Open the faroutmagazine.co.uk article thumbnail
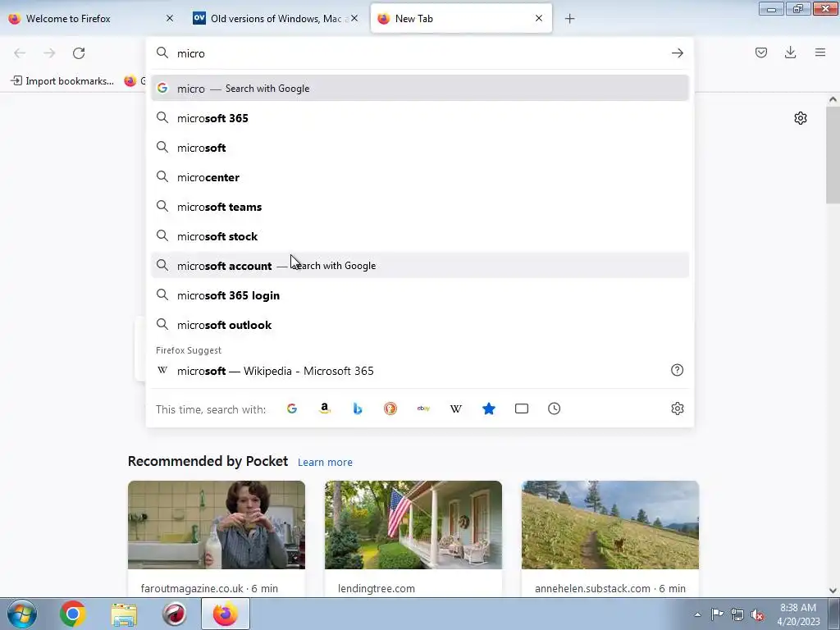840x630 pixels. 217,525
